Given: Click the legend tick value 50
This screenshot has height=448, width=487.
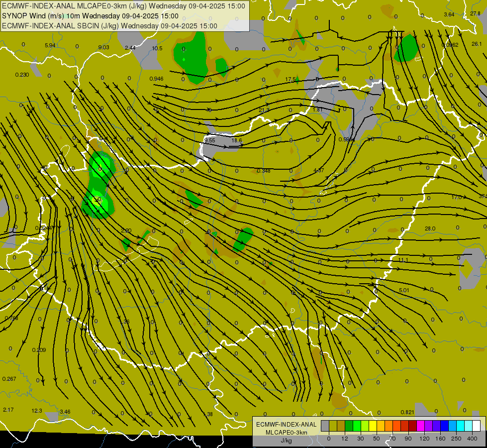Looking at the screenshot, I should pos(376,439).
